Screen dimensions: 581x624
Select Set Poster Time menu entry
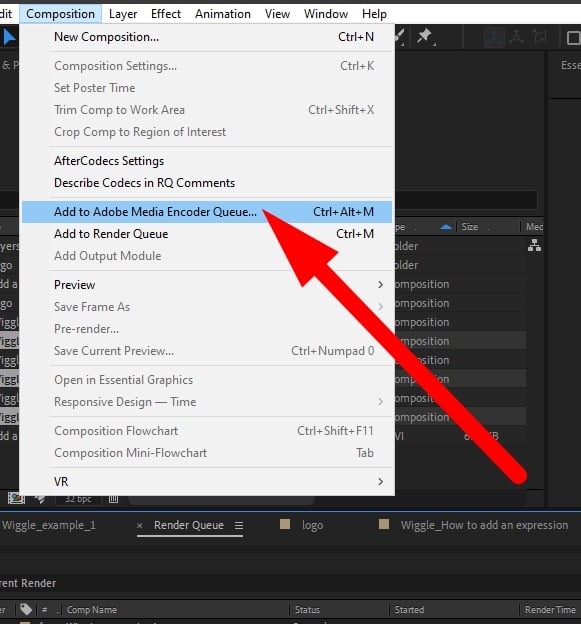[x=207, y=88]
